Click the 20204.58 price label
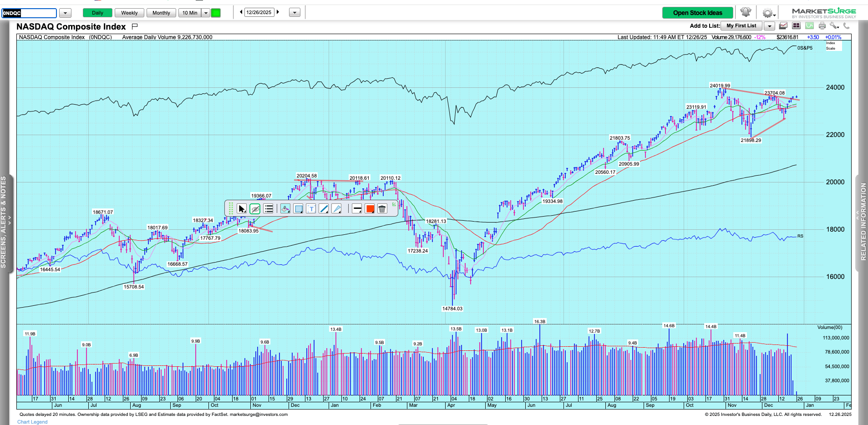868x425 pixels. point(306,176)
